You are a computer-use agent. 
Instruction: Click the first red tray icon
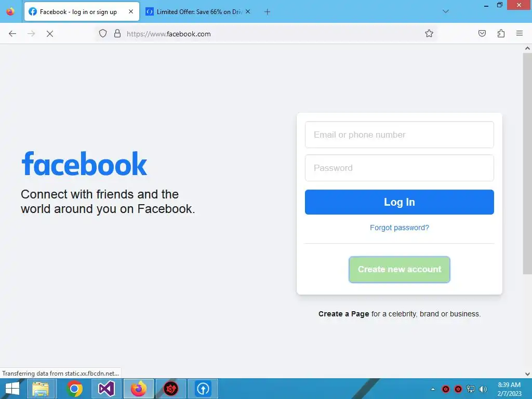click(x=446, y=389)
